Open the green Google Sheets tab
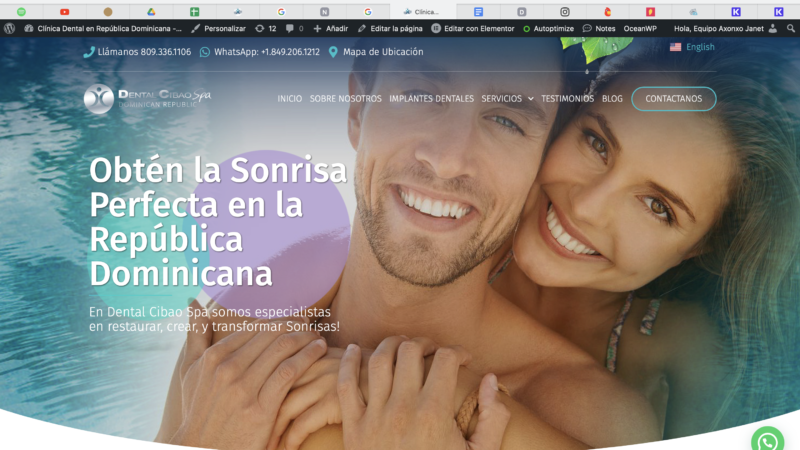 tap(194, 11)
